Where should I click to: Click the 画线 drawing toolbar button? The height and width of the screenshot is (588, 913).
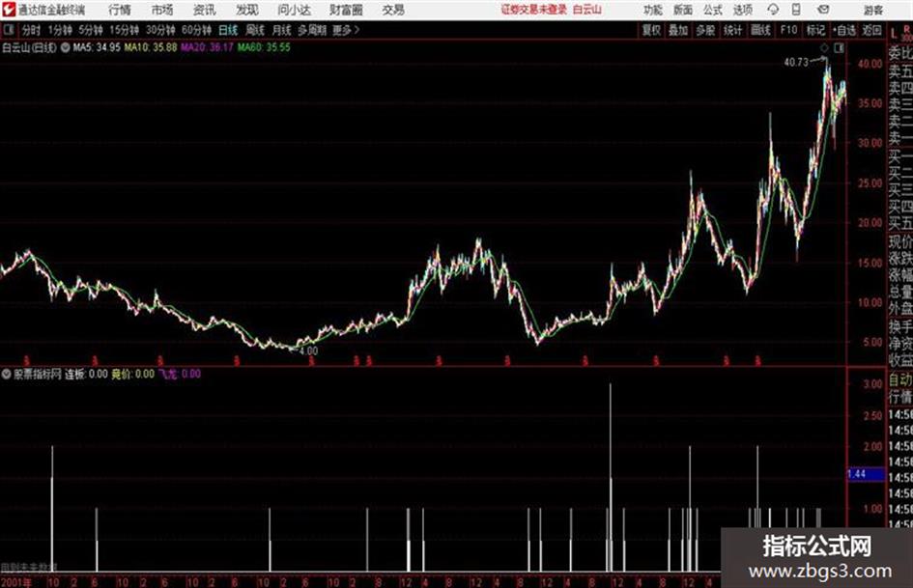(760, 30)
